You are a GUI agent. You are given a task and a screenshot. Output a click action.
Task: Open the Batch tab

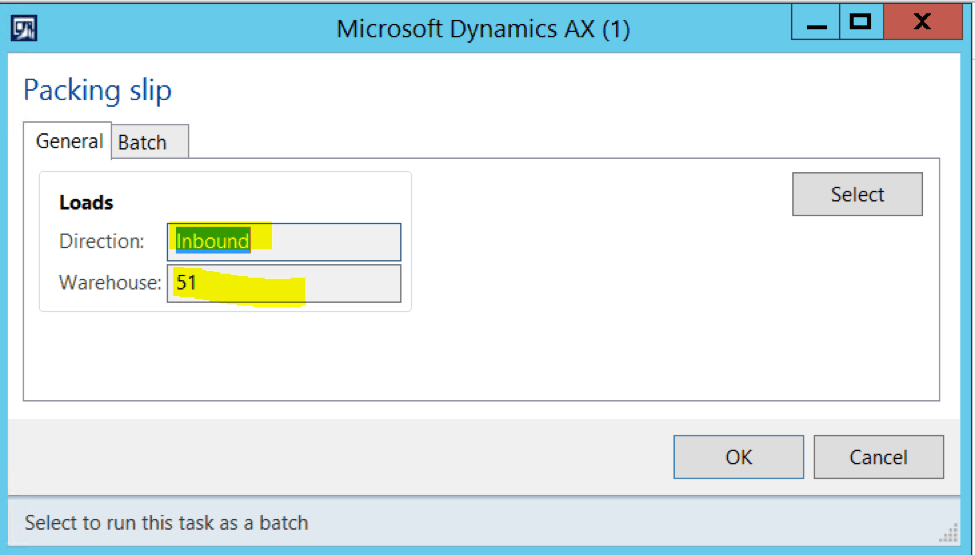[x=149, y=142]
